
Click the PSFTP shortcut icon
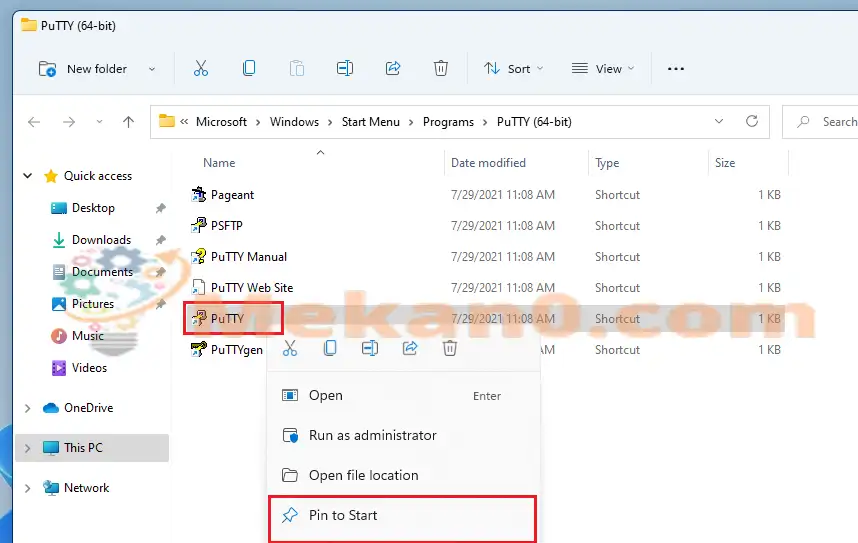[x=199, y=225]
